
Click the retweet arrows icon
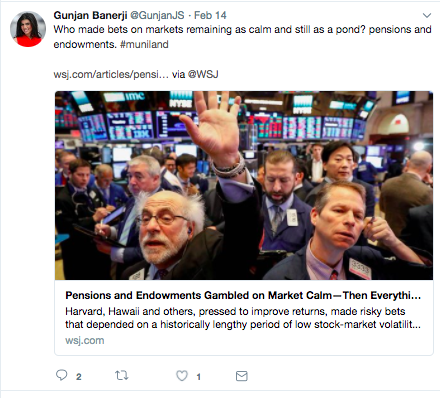coord(122,376)
